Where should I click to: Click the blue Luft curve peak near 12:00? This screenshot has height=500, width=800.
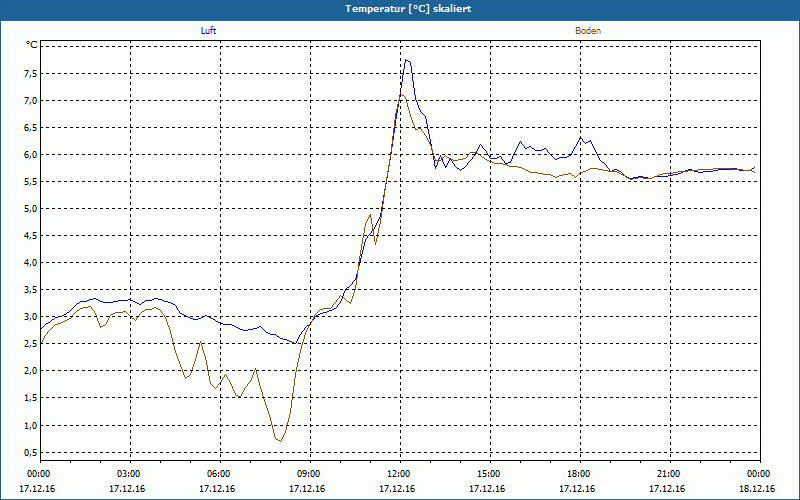coord(407,60)
